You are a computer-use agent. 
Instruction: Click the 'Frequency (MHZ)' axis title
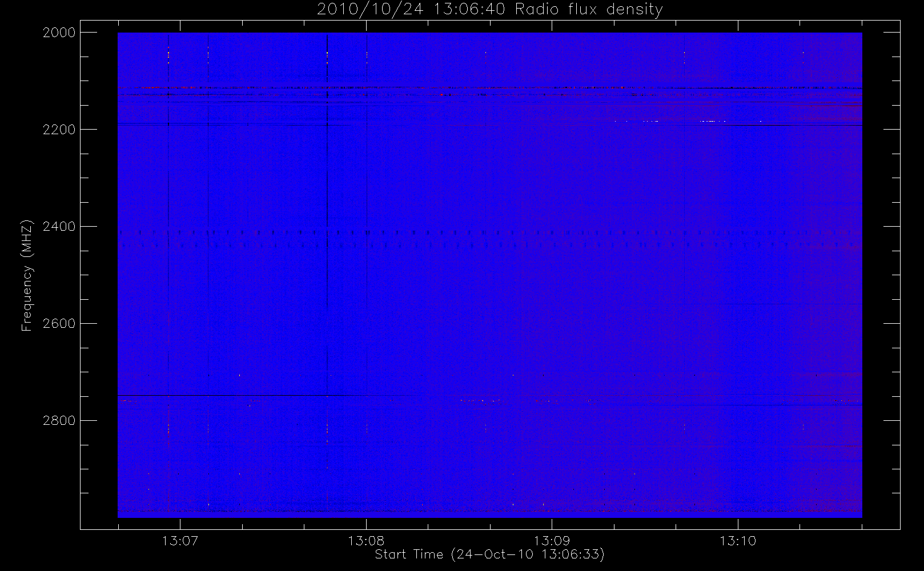[27, 275]
